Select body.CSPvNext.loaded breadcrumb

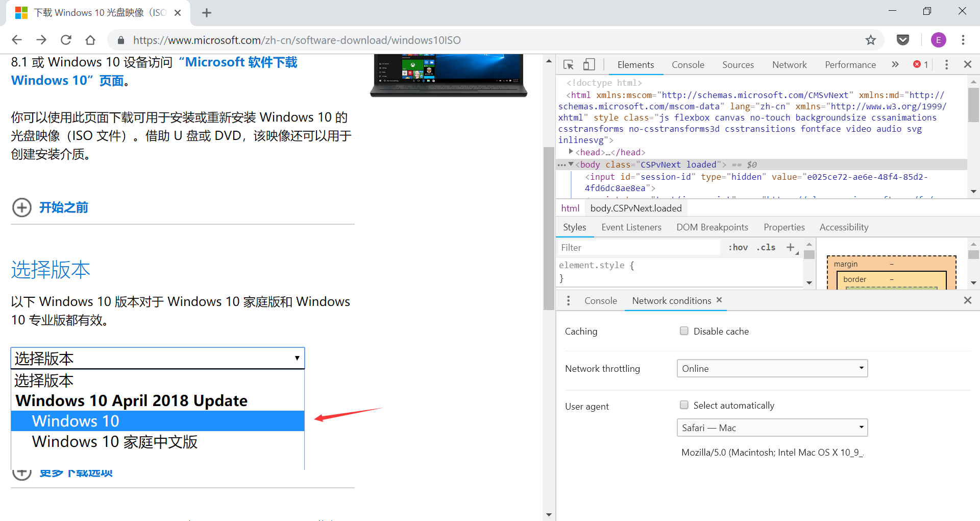pos(636,208)
